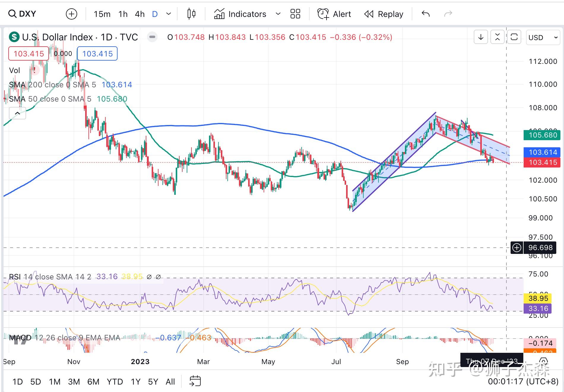Open the Indicators dialog
Viewport: 564px width, 392px height.
[240, 14]
